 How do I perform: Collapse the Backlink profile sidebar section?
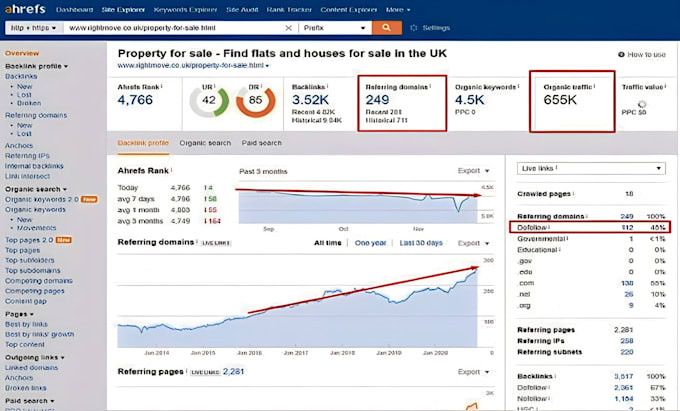36,66
